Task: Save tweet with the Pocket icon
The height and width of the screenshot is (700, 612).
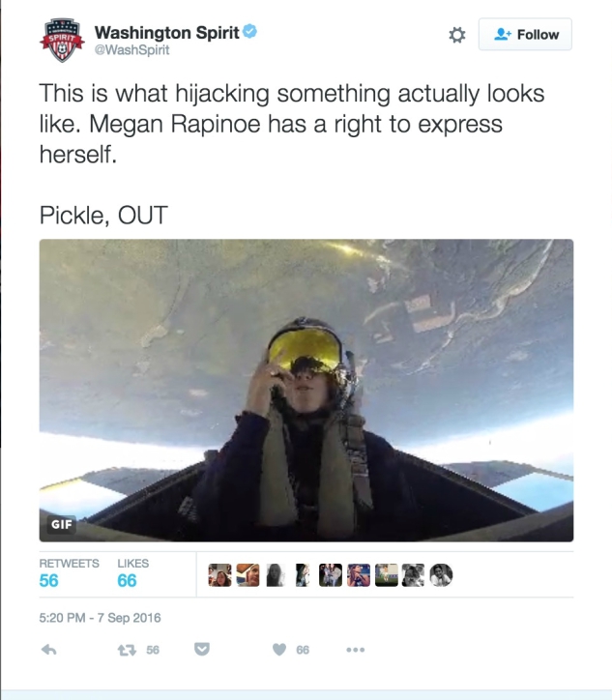Action: point(202,649)
